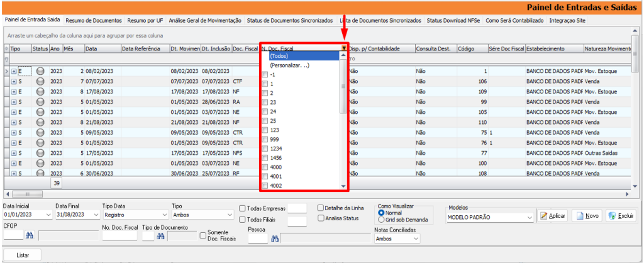Check filter value 999
This screenshot has width=644, height=265.
[265, 139]
